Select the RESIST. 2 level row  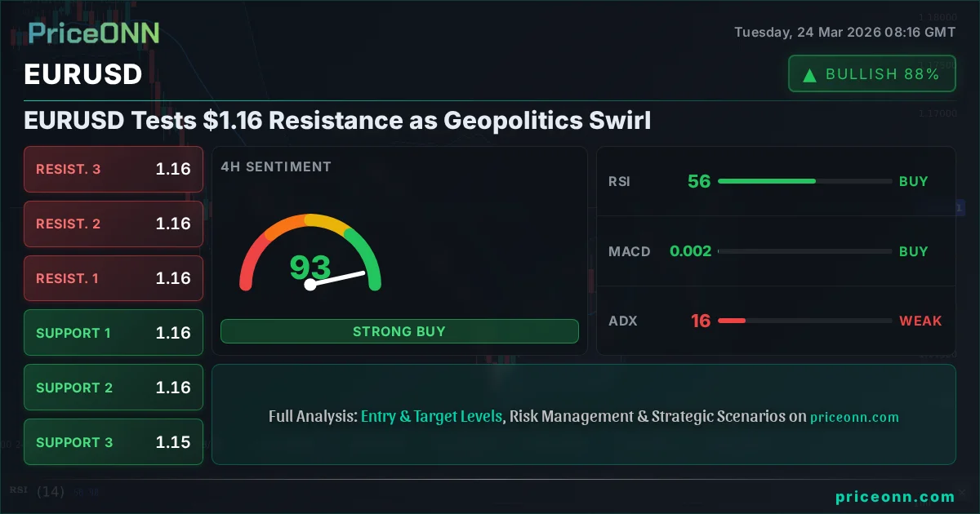click(114, 224)
